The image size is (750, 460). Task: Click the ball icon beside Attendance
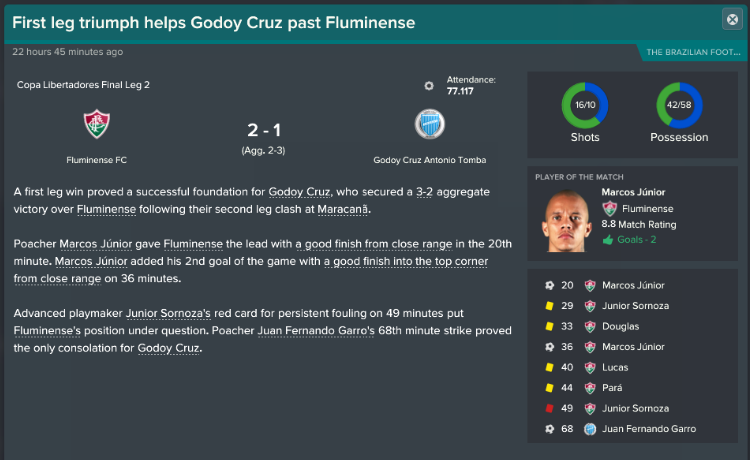point(429,86)
